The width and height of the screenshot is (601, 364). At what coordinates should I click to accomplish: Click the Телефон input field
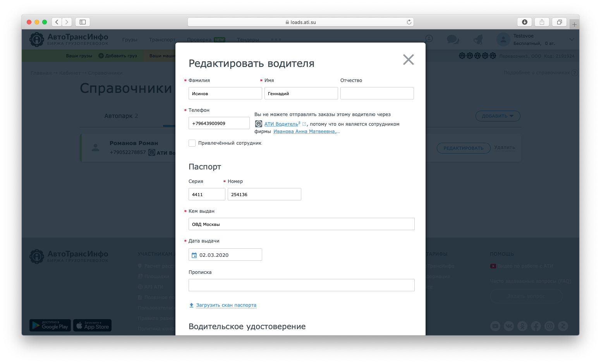[219, 123]
